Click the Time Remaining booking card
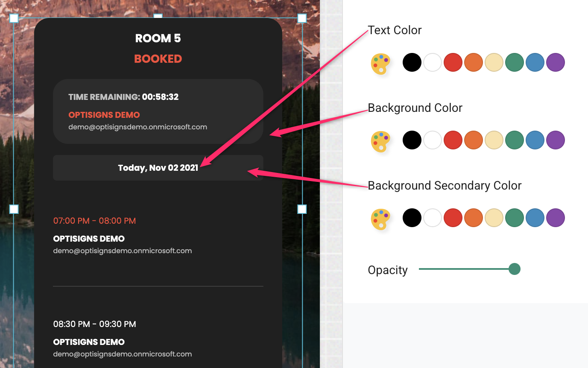The width and height of the screenshot is (588, 368). click(x=158, y=111)
